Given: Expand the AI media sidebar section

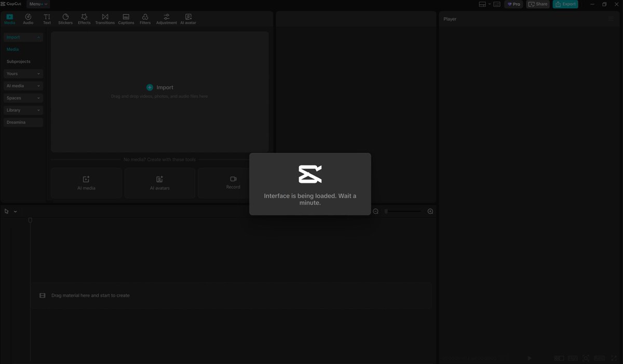Looking at the screenshot, I should tap(23, 86).
